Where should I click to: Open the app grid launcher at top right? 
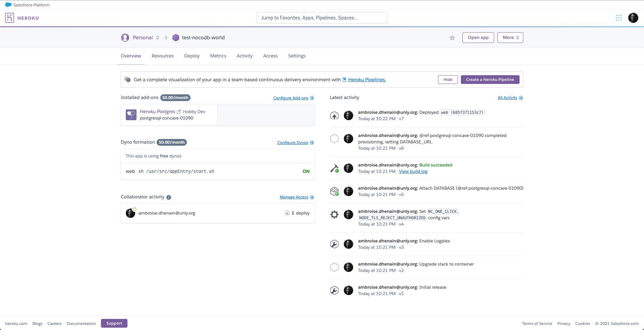point(619,18)
